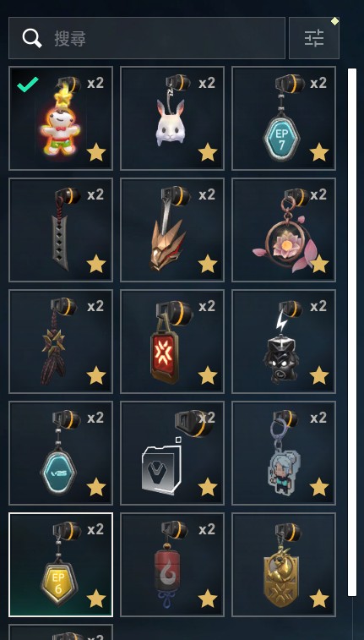Choose the teal EP 7 buddy
Viewport: 364px width, 640px height.
coord(284,118)
